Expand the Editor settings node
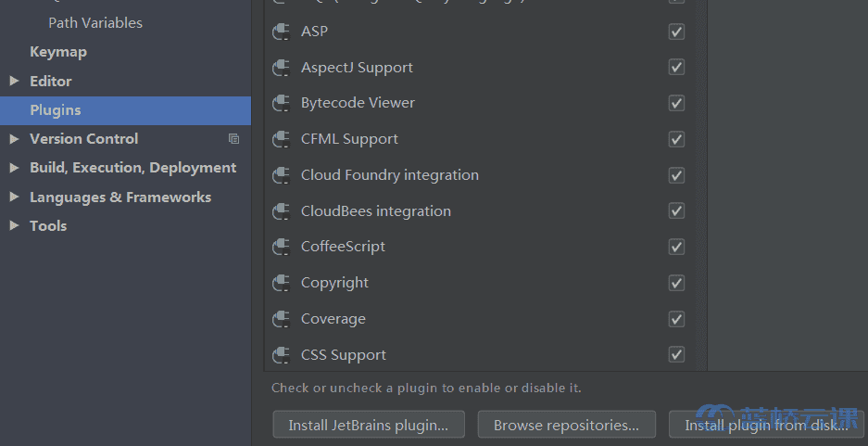This screenshot has width=868, height=446. (15, 81)
